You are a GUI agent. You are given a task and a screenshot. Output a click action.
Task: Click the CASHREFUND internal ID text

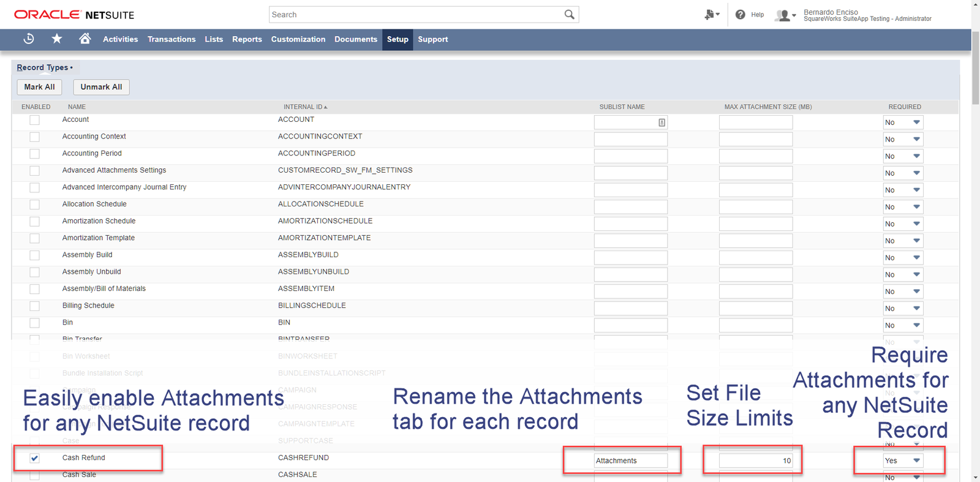pyautogui.click(x=303, y=458)
